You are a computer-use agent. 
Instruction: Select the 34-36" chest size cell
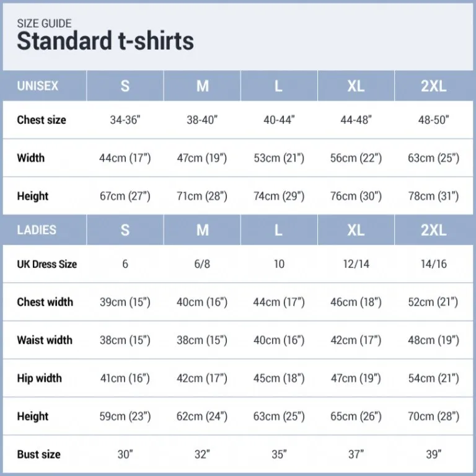click(x=125, y=120)
